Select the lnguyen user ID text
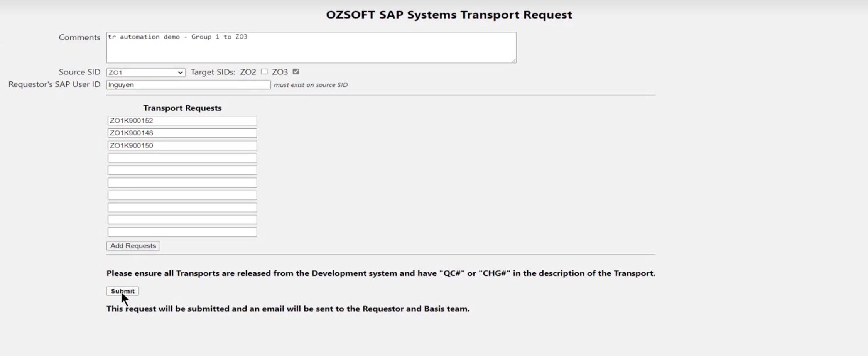Screen dimensions: 868x356 click(x=121, y=84)
